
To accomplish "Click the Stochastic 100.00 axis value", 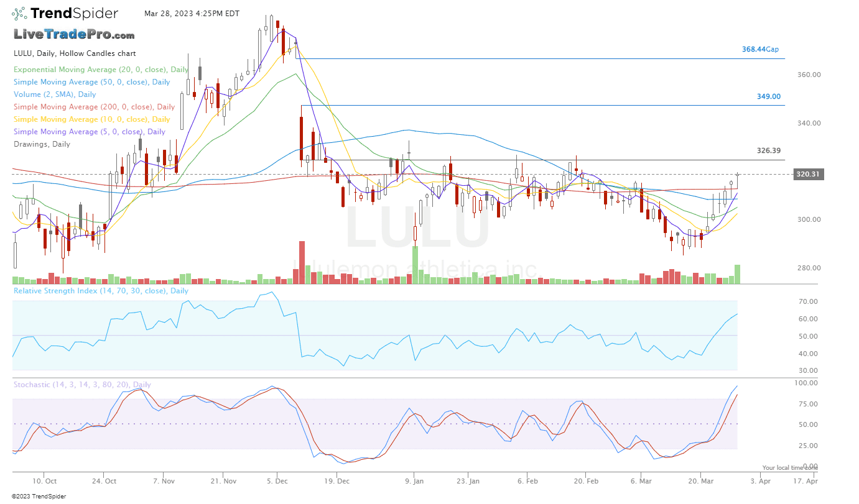I will 807,383.
